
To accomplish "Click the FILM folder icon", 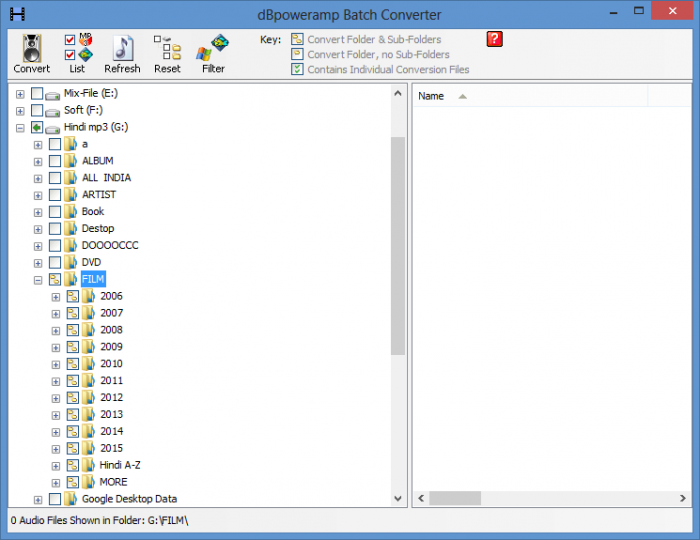I will coord(71,279).
